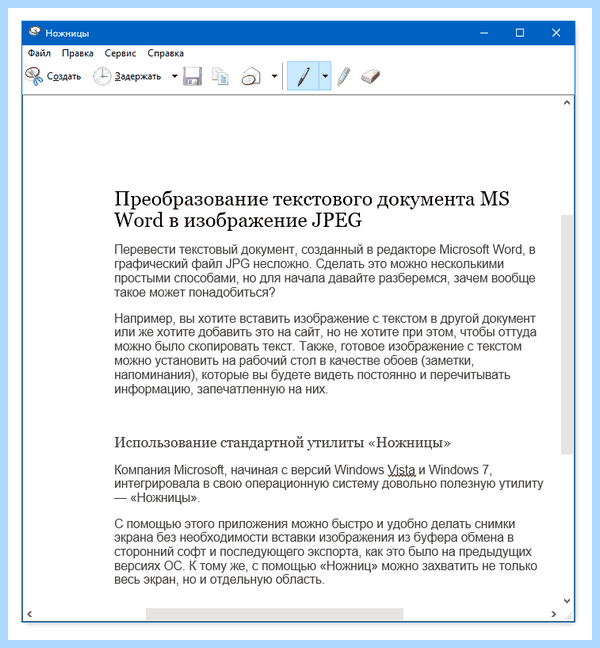
Task: Click the horizontal scrollbar thumb
Action: [274, 614]
